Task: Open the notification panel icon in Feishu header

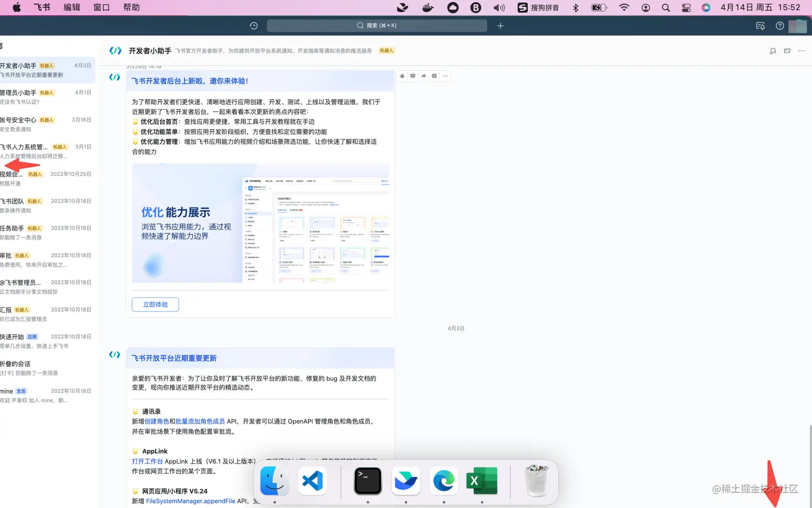Action: tap(760, 26)
